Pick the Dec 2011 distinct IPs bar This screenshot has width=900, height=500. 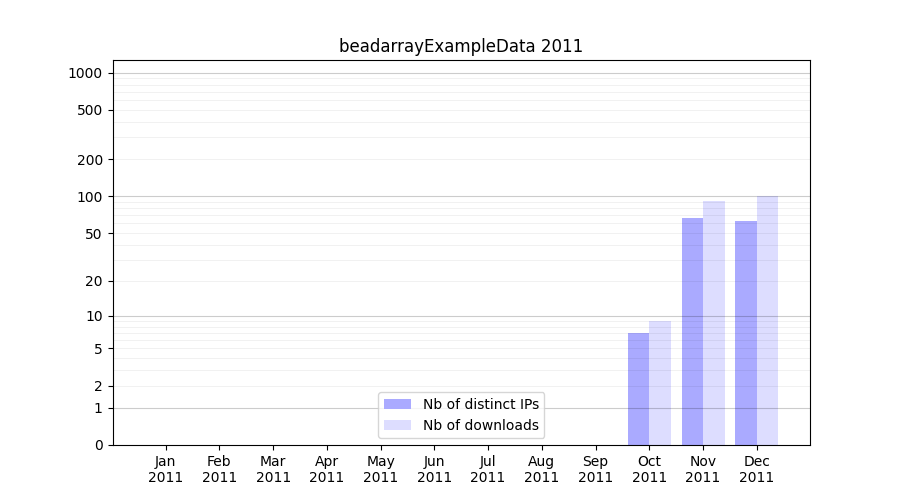[746, 333]
